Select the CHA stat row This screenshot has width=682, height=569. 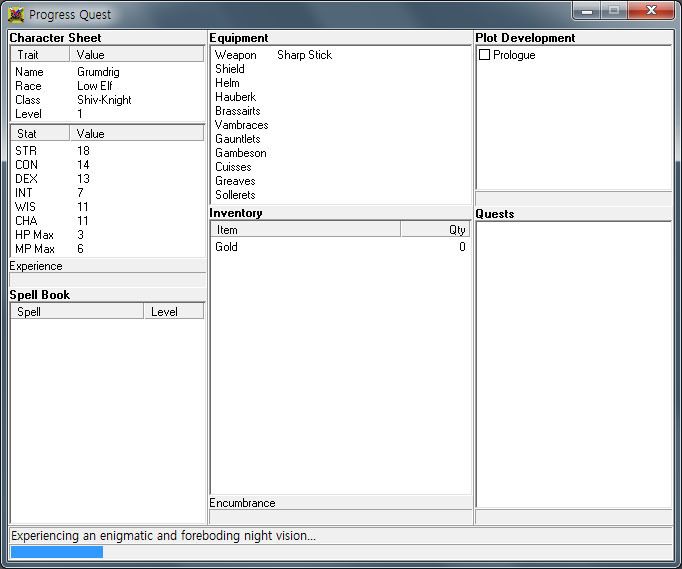point(107,221)
